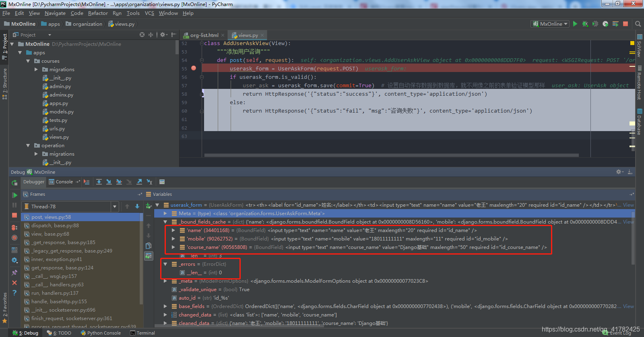
Task: Open Project panel settings gear
Action: 163,35
